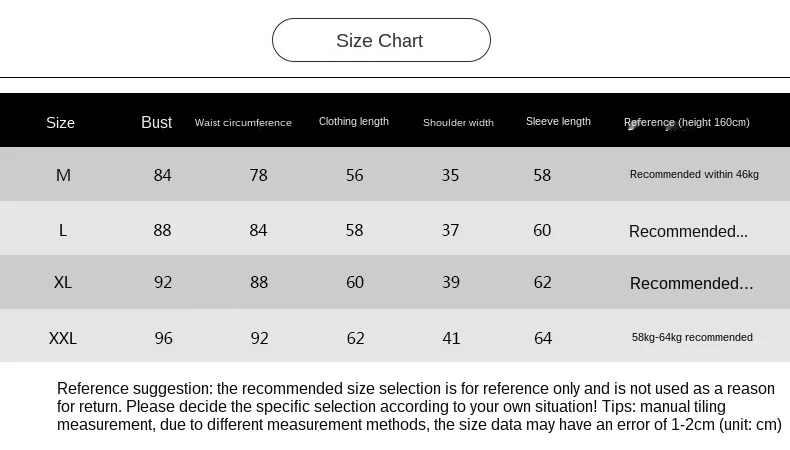Click "Recommended within 46kg" text
The image size is (790, 450).
click(694, 174)
